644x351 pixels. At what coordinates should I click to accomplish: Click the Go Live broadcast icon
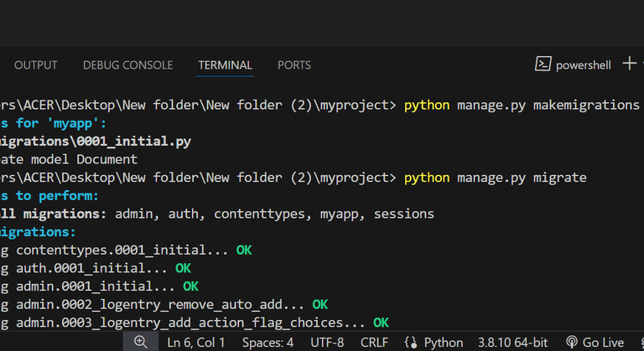(572, 342)
